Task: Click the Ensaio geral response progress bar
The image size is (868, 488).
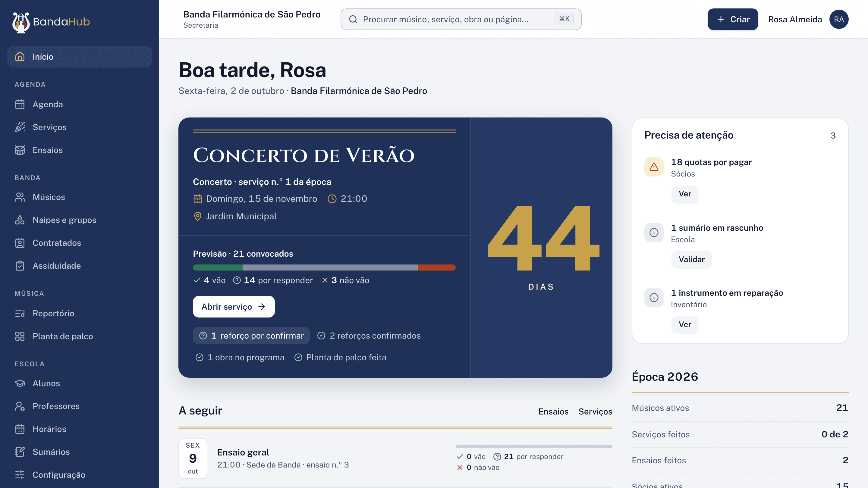Action: [534, 446]
